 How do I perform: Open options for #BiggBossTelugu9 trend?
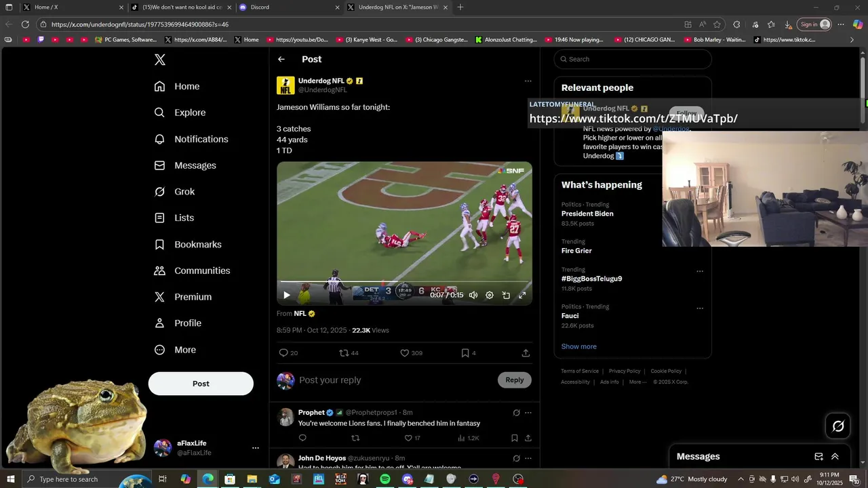tap(700, 271)
